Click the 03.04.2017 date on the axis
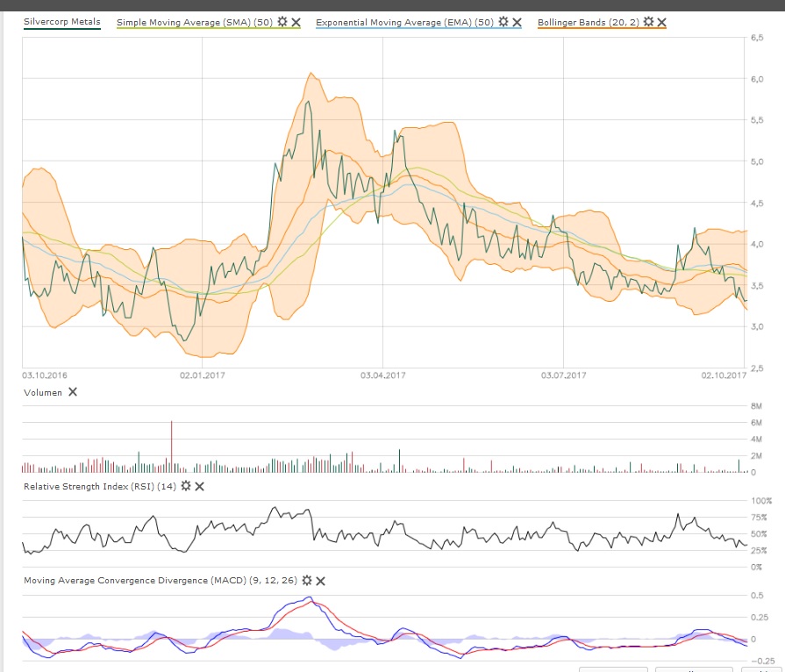Image resolution: width=785 pixels, height=672 pixels. [x=382, y=375]
